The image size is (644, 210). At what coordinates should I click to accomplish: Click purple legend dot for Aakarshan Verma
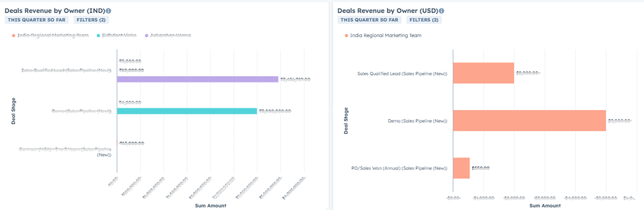pyautogui.click(x=147, y=35)
